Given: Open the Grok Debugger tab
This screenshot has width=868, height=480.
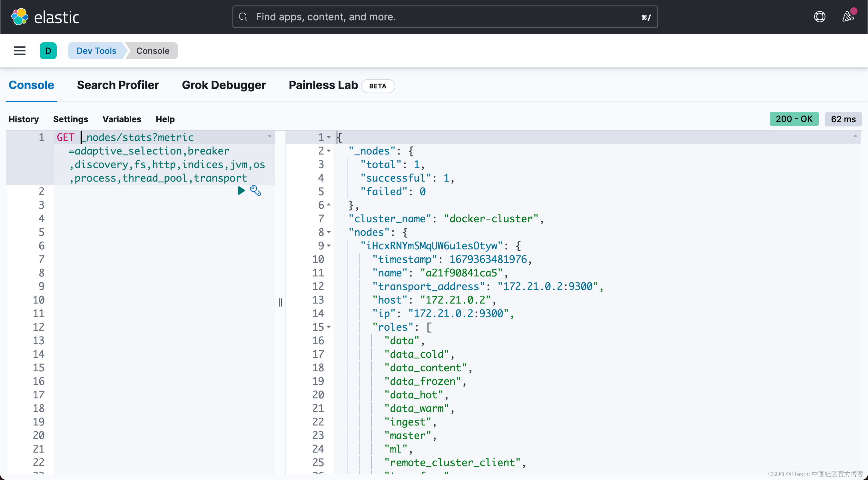Looking at the screenshot, I should [224, 85].
